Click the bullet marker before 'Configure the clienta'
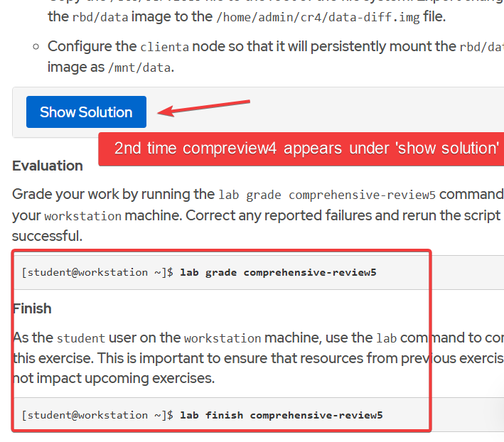504x442 pixels. [x=36, y=47]
